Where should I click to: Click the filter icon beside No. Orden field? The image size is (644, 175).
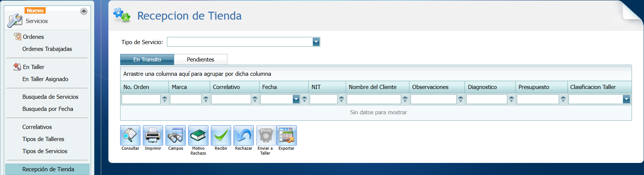point(165,99)
